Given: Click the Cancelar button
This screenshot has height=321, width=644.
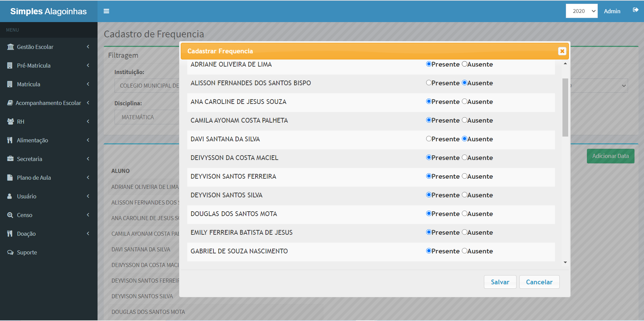Looking at the screenshot, I should point(539,282).
